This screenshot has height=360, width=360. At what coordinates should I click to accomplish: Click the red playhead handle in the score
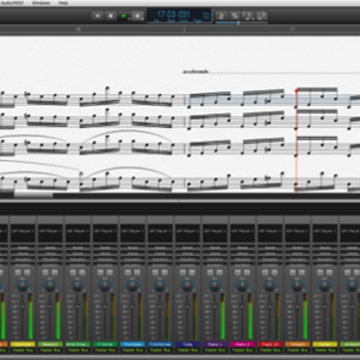[x=296, y=91]
